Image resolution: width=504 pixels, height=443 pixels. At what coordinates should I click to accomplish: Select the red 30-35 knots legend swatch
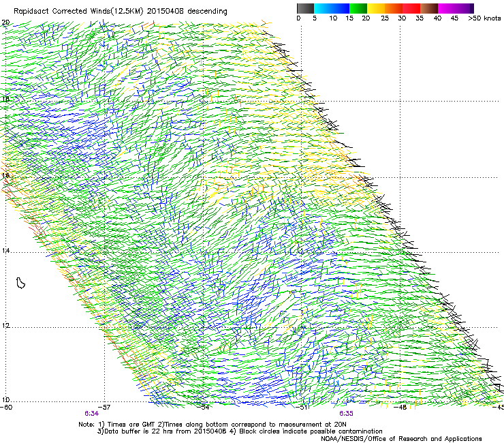[411, 8]
